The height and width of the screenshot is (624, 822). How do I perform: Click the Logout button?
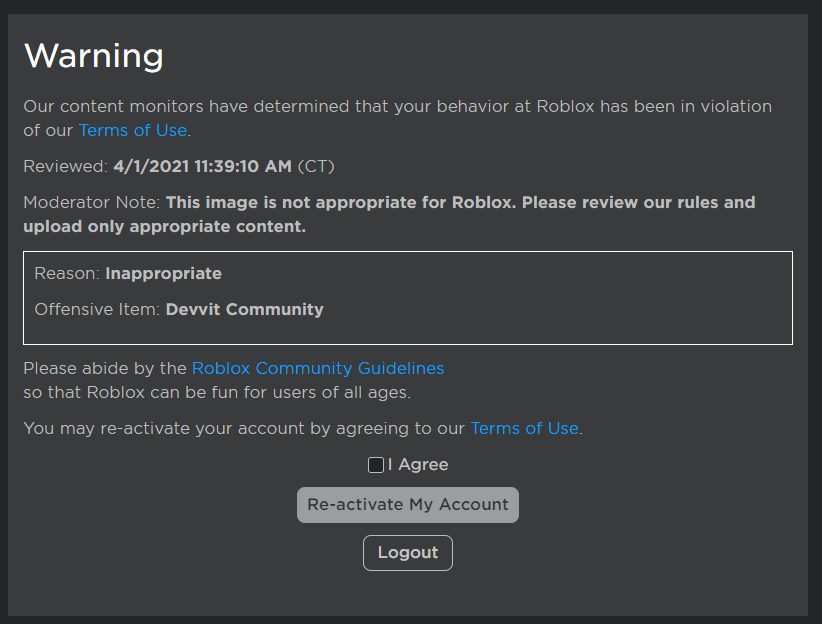pos(408,553)
